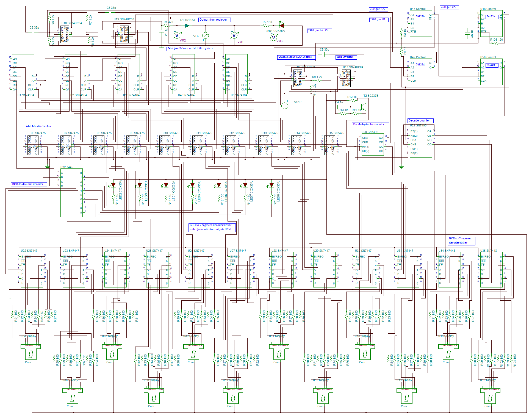Click the '7404 pin 4A' label

click(378, 9)
